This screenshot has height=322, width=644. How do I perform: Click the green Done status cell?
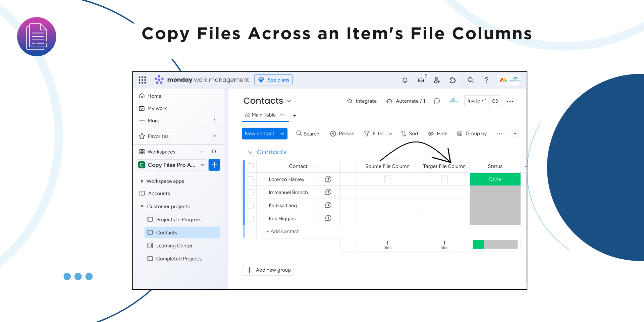click(x=495, y=179)
